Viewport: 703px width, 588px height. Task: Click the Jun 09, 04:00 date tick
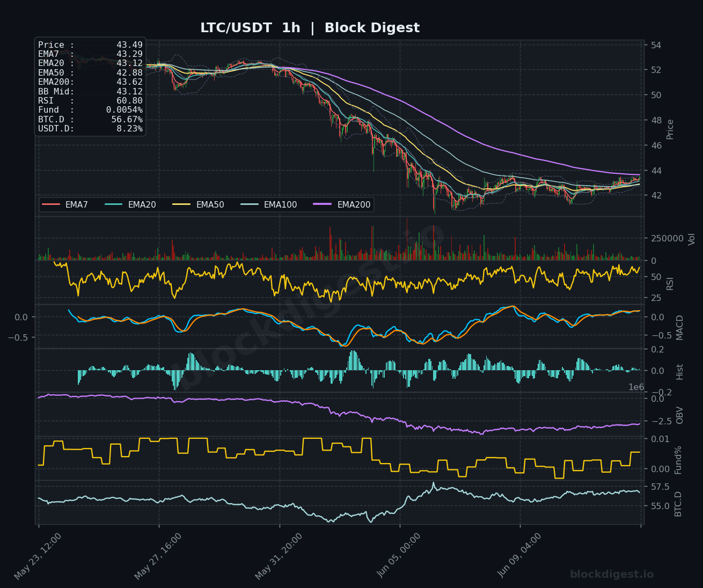click(x=520, y=556)
